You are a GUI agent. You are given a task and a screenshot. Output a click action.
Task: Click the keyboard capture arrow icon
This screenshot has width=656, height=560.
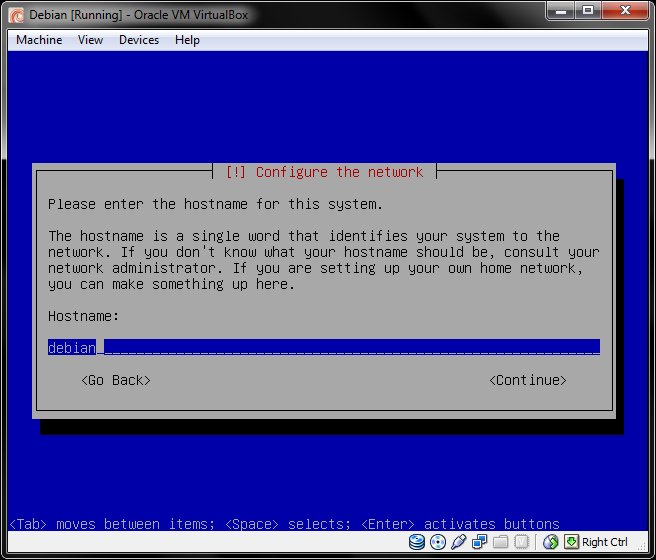coord(571,542)
